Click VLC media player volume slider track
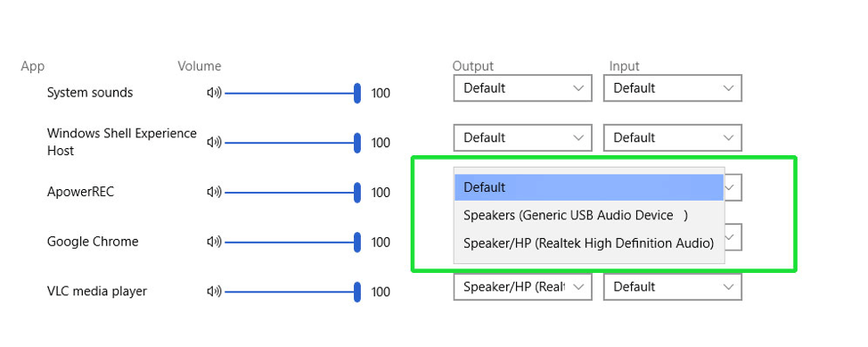The height and width of the screenshot is (347, 868). coord(290,292)
